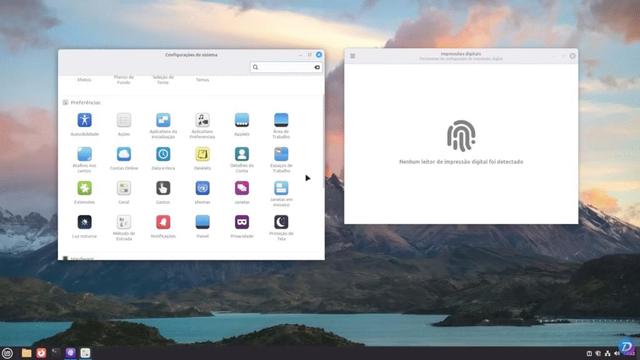Open the Applets settings
Viewport: 640px width, 360px height.
point(242,125)
